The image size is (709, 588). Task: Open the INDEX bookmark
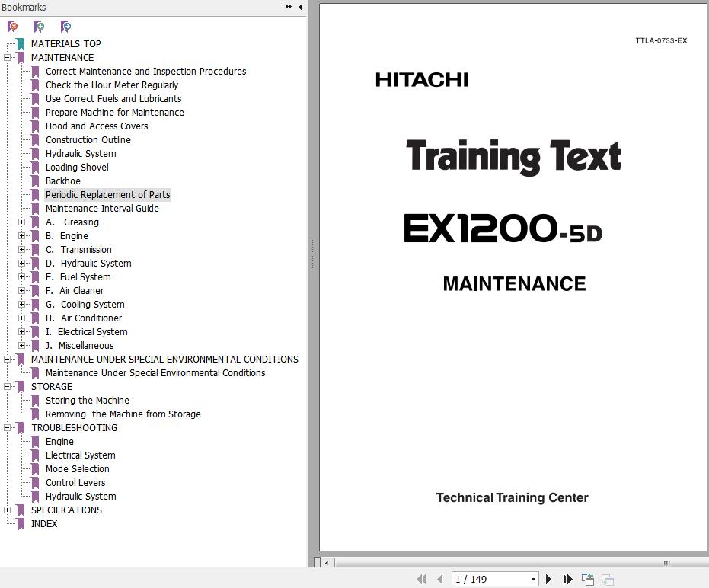(x=44, y=524)
